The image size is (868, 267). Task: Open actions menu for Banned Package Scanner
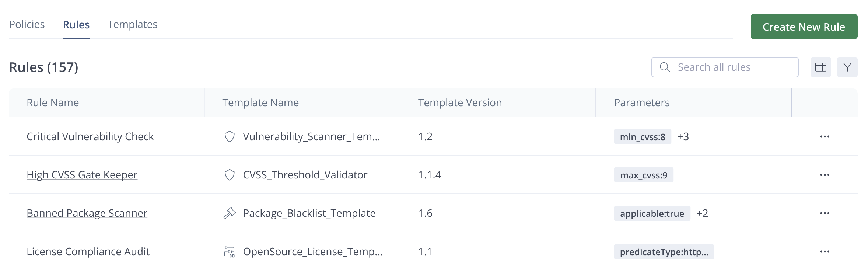tap(825, 213)
